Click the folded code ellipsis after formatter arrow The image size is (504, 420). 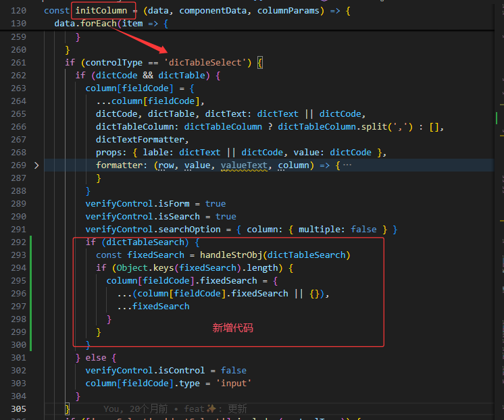tap(347, 165)
